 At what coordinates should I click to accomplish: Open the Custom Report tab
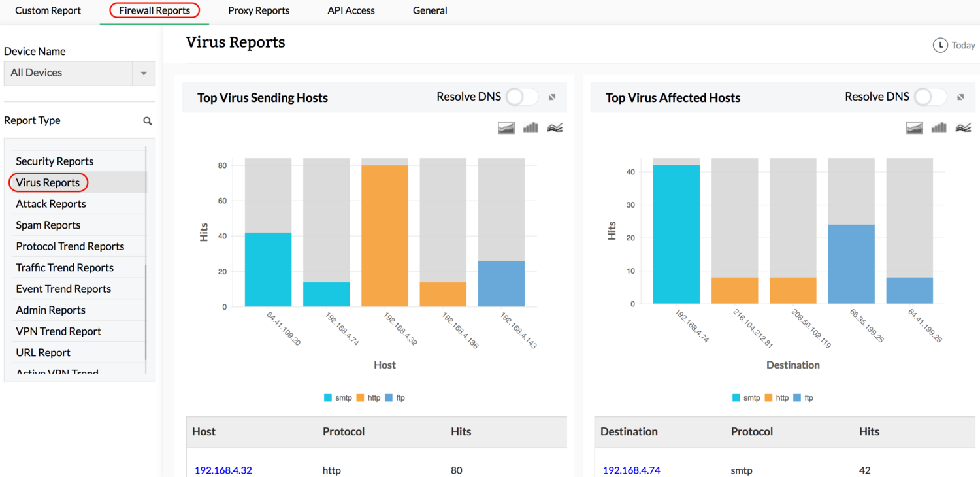48,10
